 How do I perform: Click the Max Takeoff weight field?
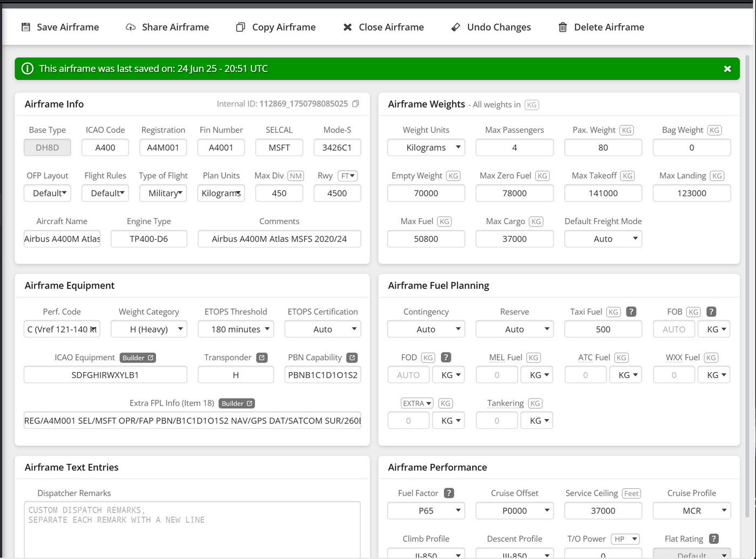[603, 193]
